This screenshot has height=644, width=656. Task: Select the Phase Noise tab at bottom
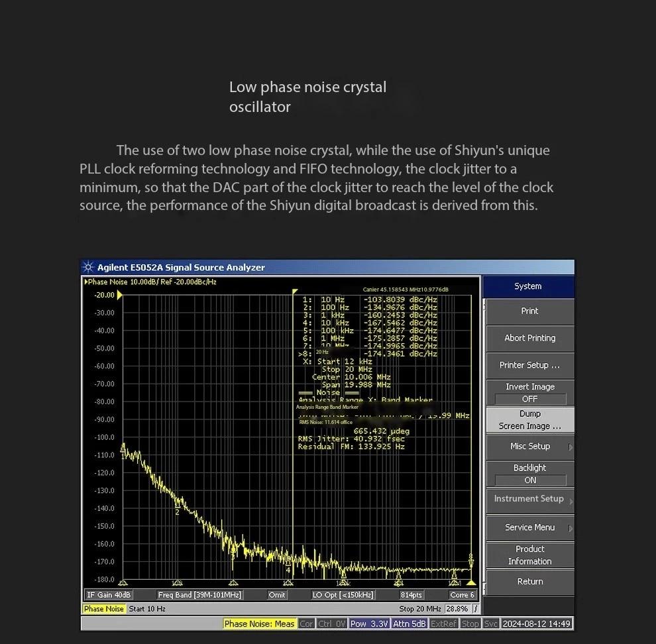[103, 609]
